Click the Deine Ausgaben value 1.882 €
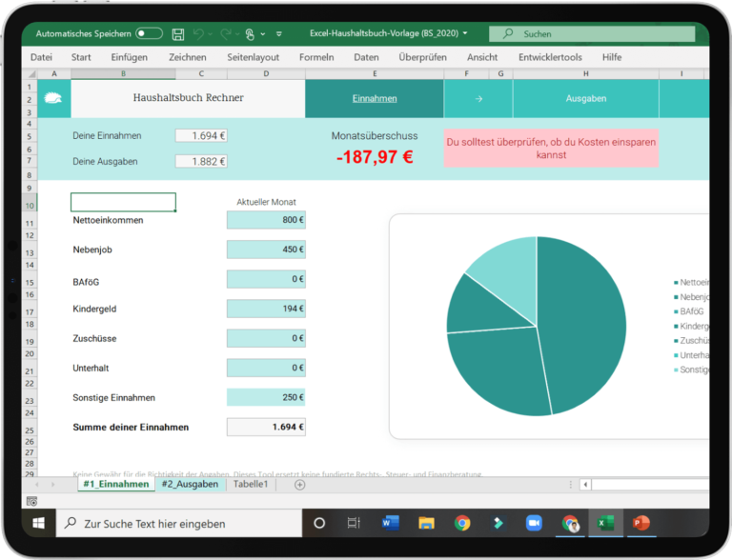732x560 pixels. [x=201, y=162]
